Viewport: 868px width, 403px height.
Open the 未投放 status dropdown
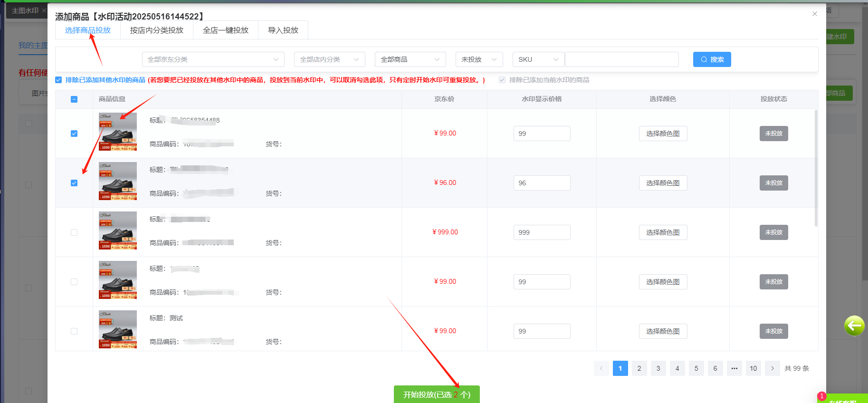[x=479, y=59]
